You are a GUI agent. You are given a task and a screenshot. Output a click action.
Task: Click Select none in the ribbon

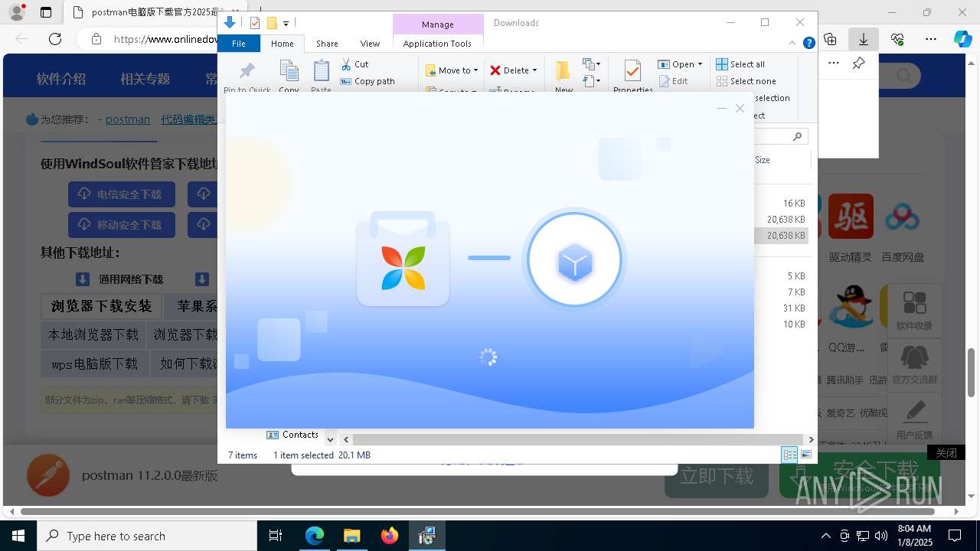tap(746, 81)
